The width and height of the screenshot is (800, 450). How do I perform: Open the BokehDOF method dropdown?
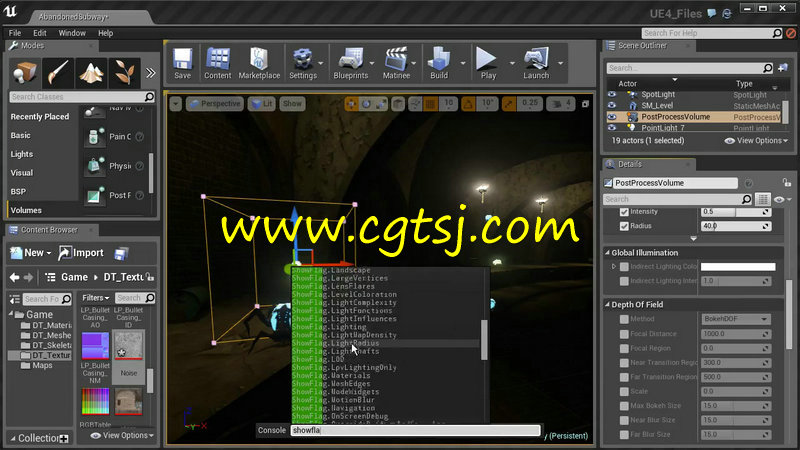[x=736, y=319]
